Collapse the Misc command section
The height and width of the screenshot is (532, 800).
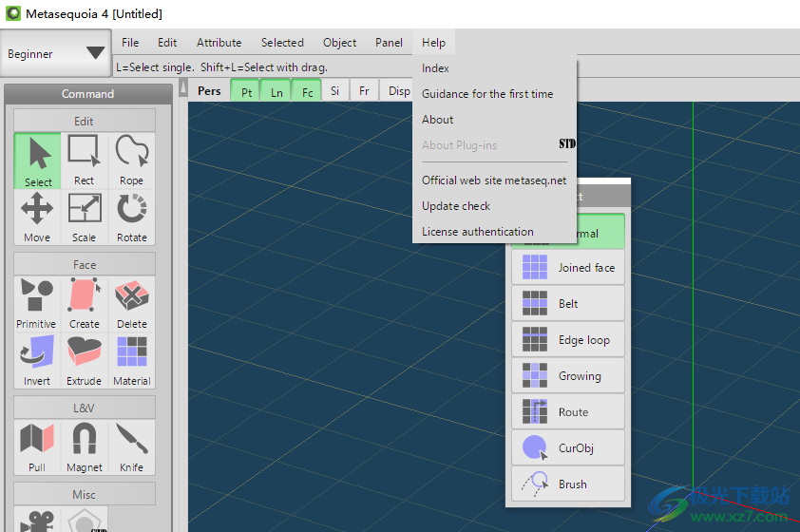point(85,495)
